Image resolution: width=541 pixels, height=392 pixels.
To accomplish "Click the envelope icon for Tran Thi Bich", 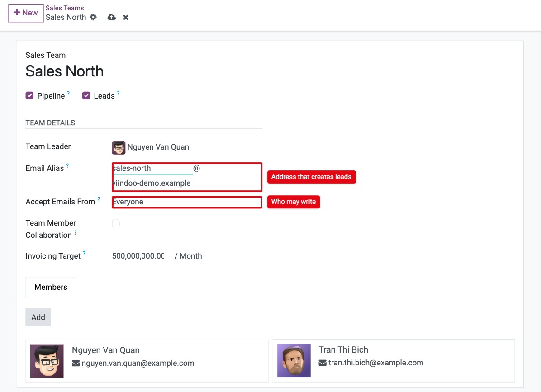I will pyautogui.click(x=323, y=363).
